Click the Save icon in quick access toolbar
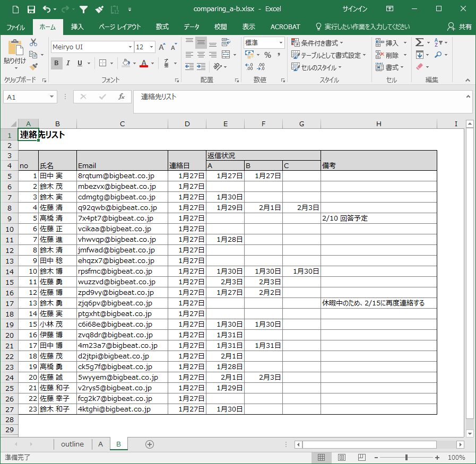 coord(31,9)
